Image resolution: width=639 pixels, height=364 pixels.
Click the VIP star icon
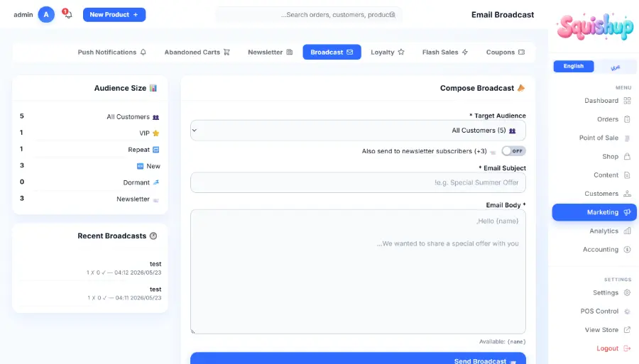(x=155, y=133)
